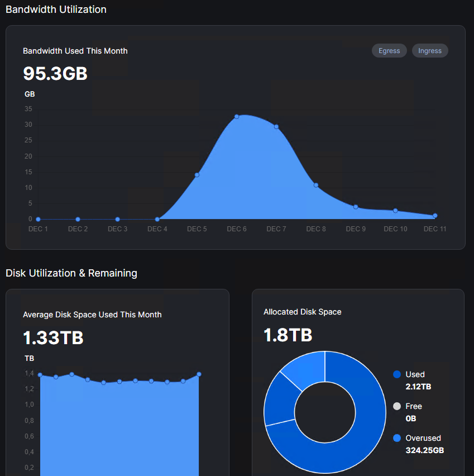Click the DEC 10 bandwidth data point
The height and width of the screenshot is (476, 474).
point(395,211)
